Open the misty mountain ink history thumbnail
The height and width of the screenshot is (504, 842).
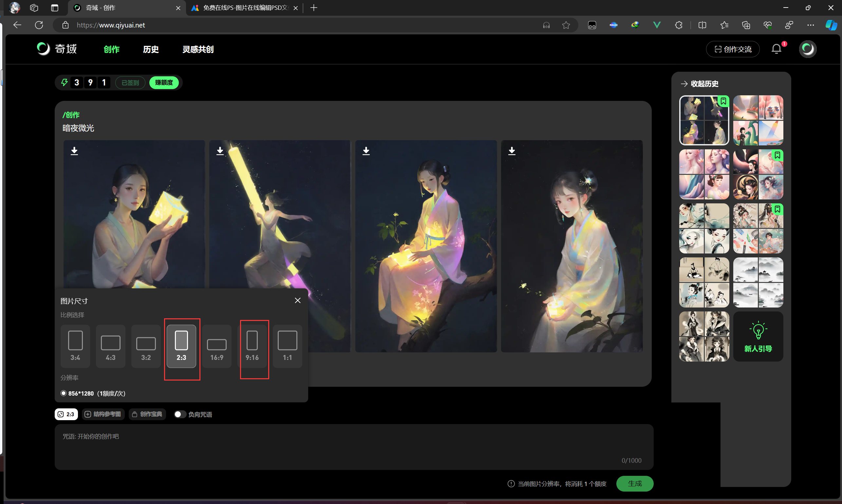(758, 282)
